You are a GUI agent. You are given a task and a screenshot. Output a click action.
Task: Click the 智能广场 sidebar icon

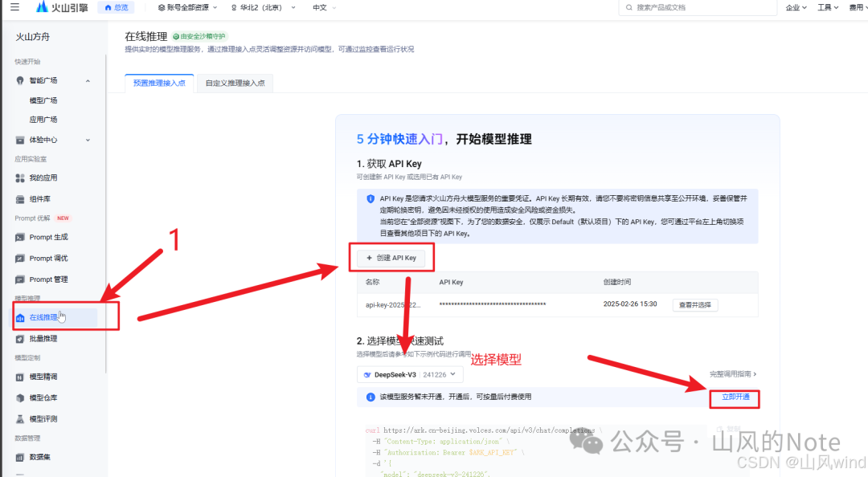click(20, 80)
